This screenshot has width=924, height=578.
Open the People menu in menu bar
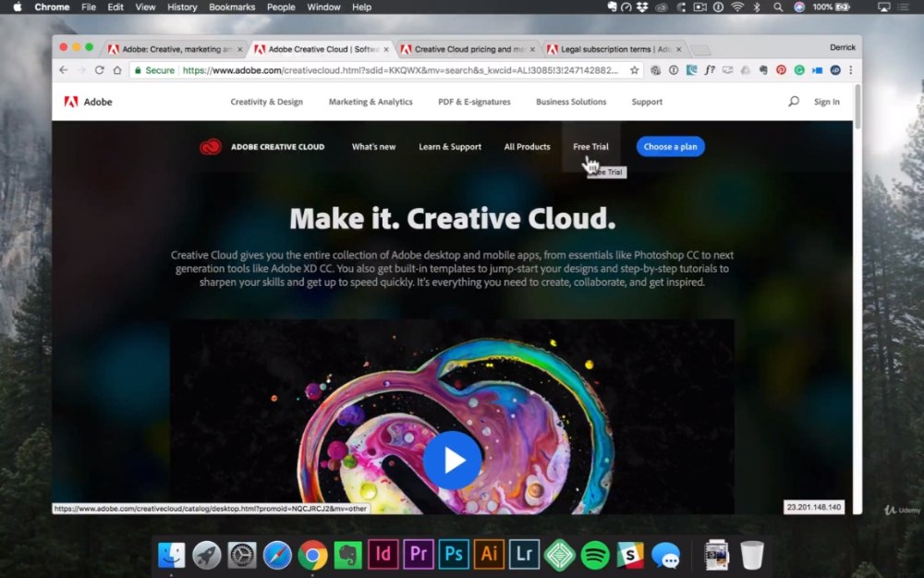pos(281,7)
